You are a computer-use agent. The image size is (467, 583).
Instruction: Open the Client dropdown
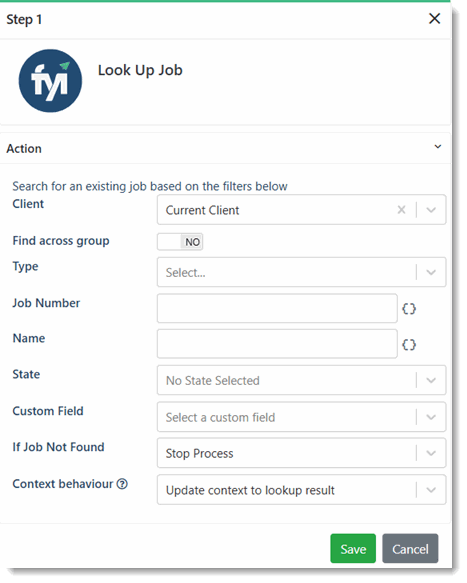431,210
